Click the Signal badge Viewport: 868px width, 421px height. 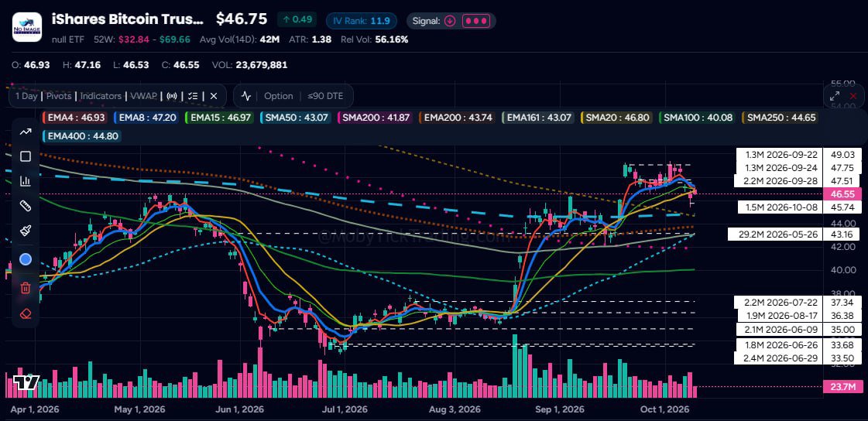tap(451, 21)
